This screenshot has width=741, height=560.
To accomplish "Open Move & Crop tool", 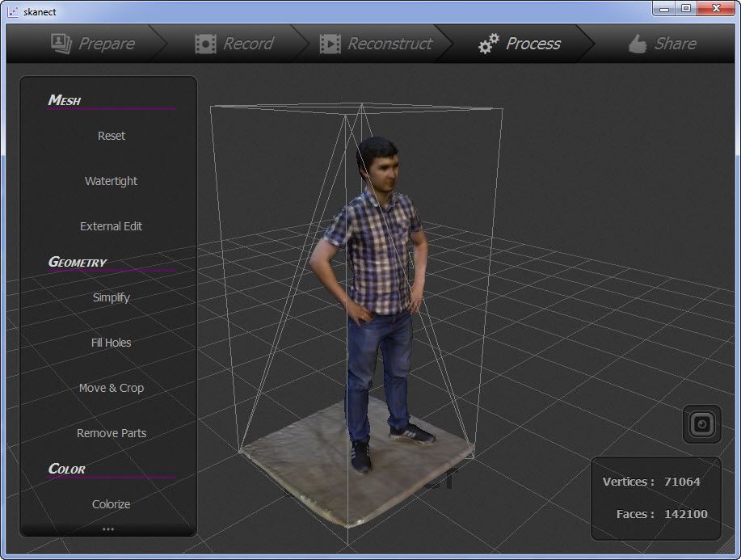I will [111, 388].
